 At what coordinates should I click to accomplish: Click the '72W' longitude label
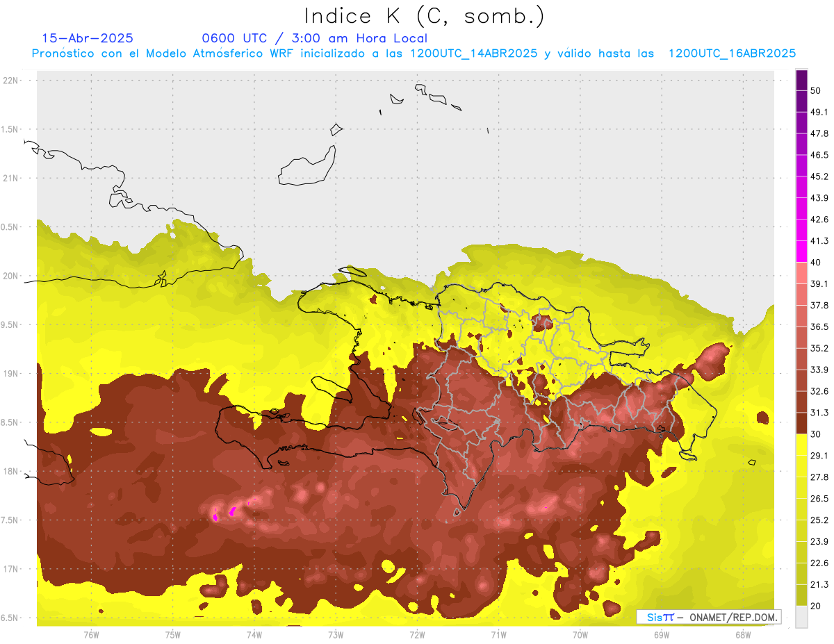pyautogui.click(x=417, y=635)
